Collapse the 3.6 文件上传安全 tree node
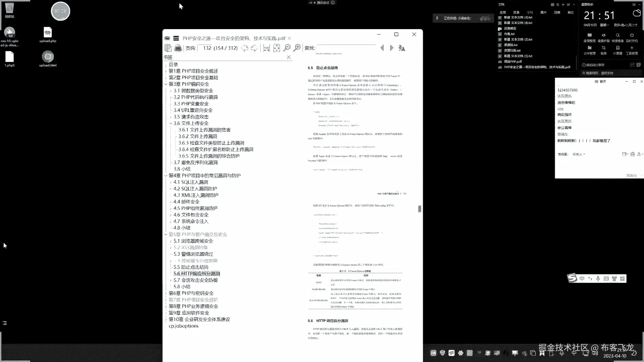The height and width of the screenshot is (362, 644). click(170, 123)
